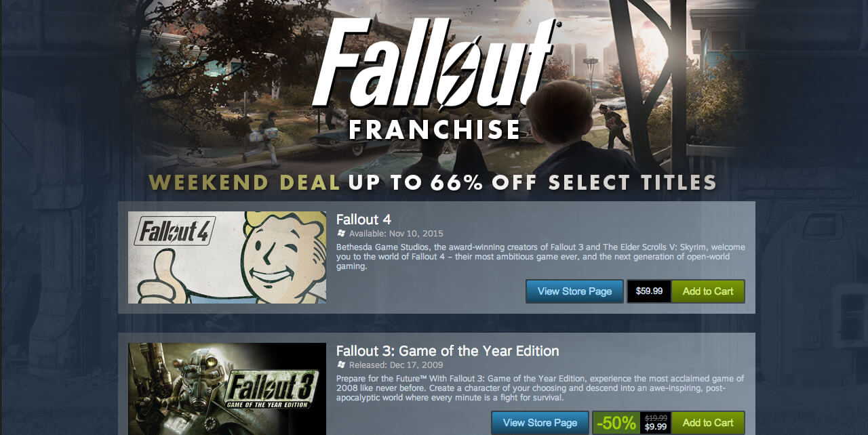The image size is (868, 435).
Task: Click the Weekend Deal headline banner
Action: [x=433, y=182]
